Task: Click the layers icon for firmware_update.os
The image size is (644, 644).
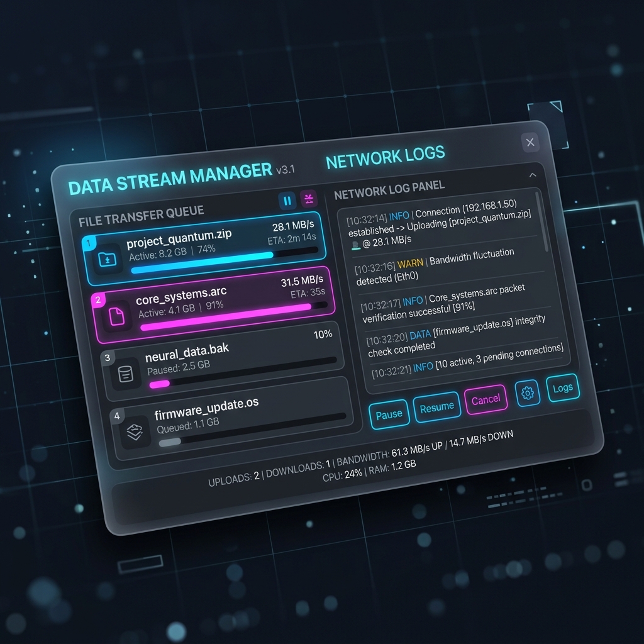Action: point(135,431)
